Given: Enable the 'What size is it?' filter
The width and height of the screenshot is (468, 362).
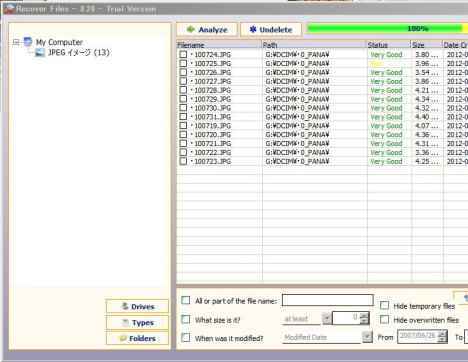Looking at the screenshot, I should [186, 319].
